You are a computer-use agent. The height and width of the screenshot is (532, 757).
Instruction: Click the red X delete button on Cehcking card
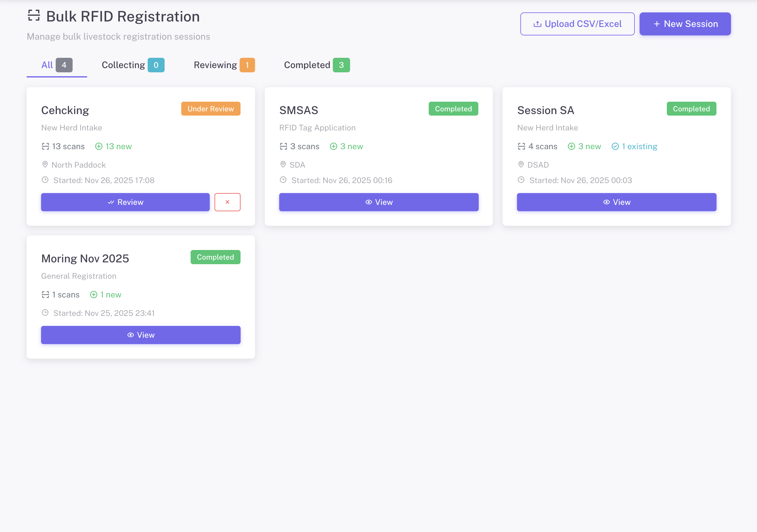click(x=227, y=202)
